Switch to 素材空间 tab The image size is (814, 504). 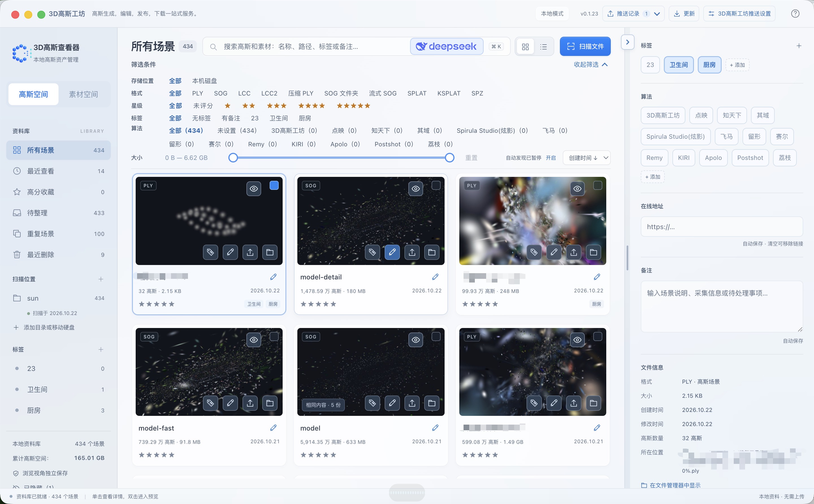point(83,94)
